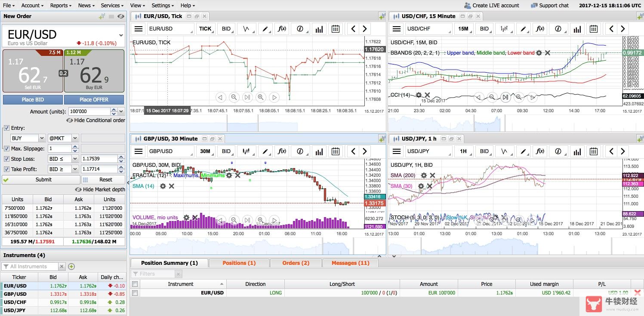Open settings gear for SMA (14) indicator
Image resolution: width=644 pixels, height=316 pixels.
tap(163, 186)
